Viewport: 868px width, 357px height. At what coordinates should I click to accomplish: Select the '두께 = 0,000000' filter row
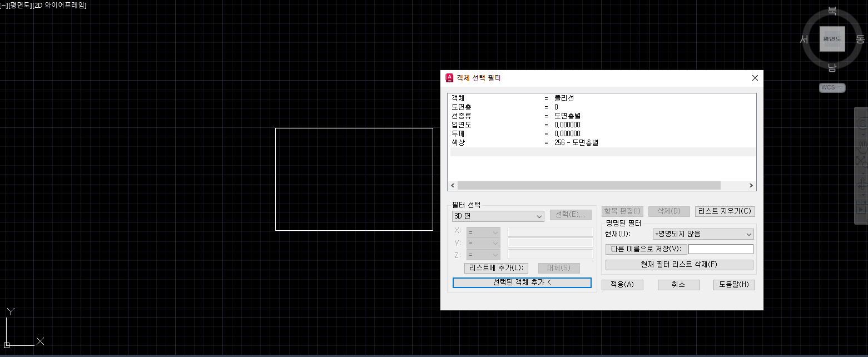[602, 134]
